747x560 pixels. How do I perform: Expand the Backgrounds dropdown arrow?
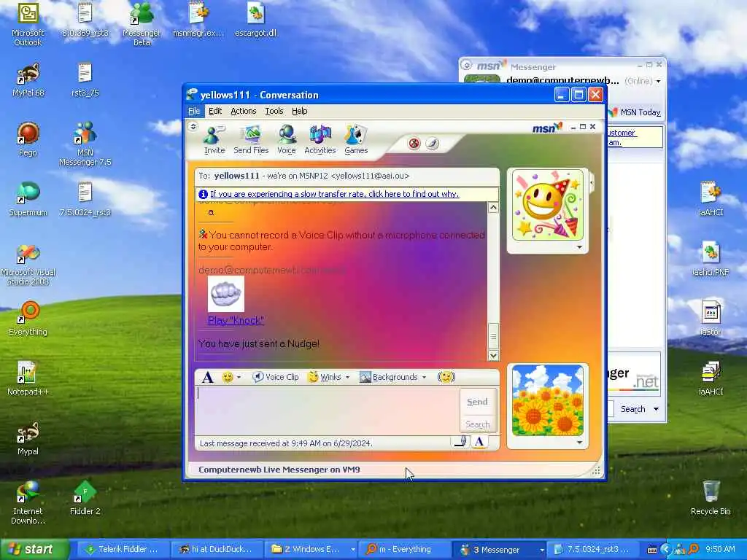pyautogui.click(x=424, y=377)
